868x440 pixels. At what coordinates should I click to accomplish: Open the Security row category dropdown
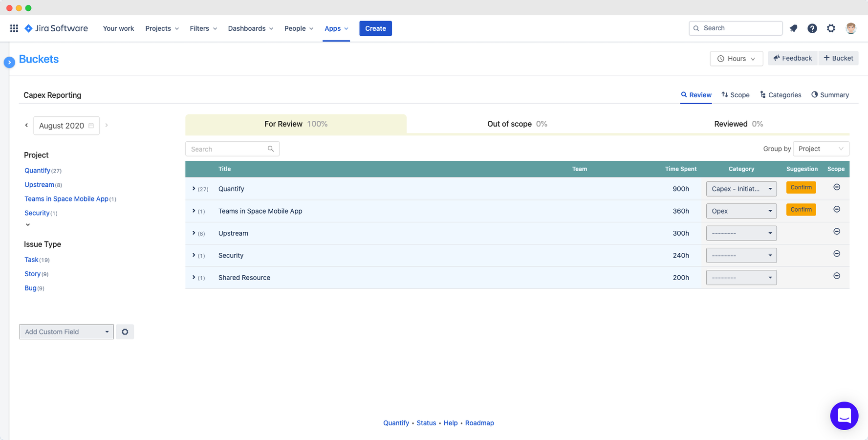tap(741, 255)
